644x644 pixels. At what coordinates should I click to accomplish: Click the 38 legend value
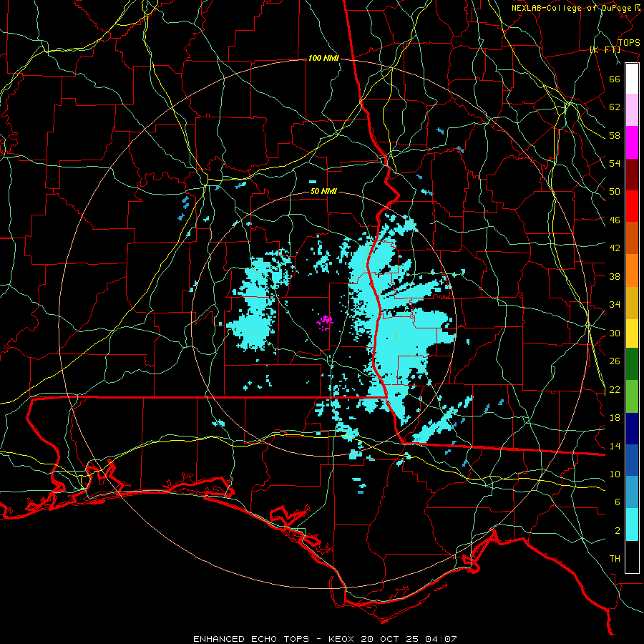(x=615, y=276)
